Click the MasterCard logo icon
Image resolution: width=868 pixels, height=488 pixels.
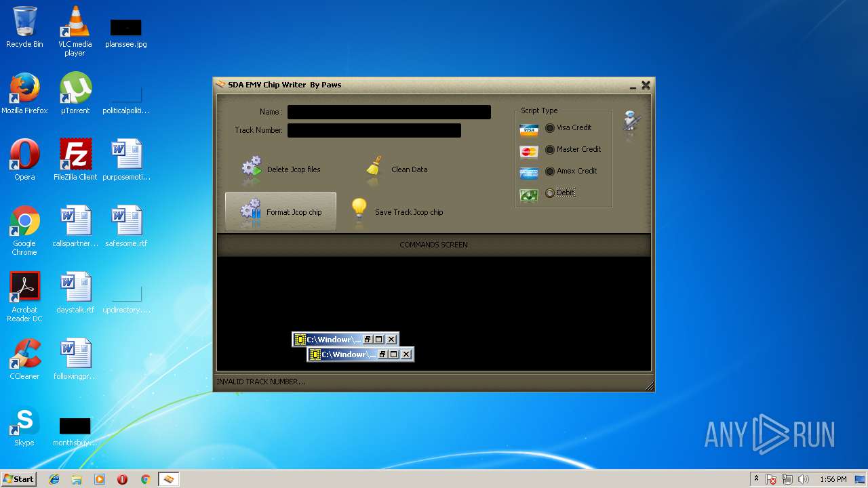tap(529, 152)
